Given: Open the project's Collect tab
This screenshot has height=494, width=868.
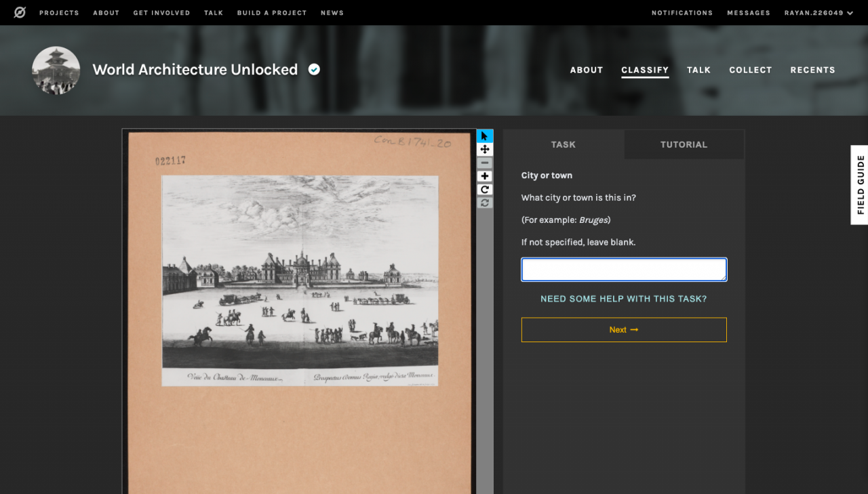Looking at the screenshot, I should click(751, 70).
